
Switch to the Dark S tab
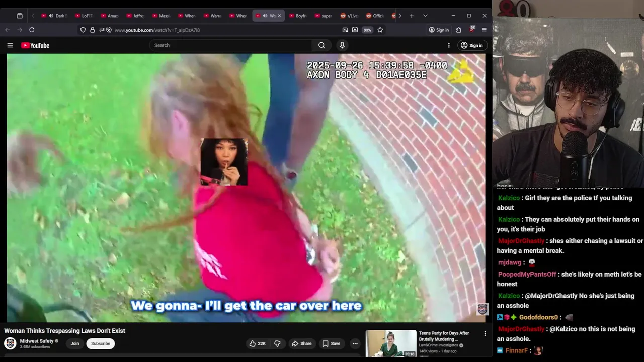54,16
